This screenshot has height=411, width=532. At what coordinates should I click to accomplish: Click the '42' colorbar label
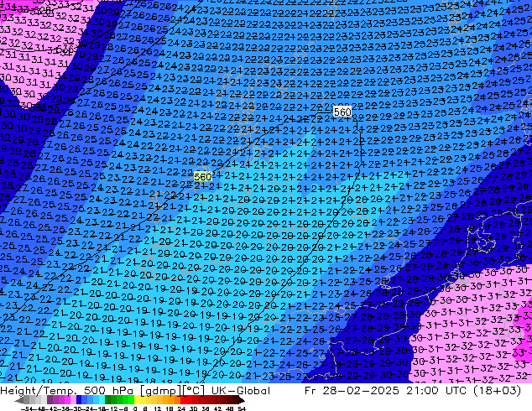217,409
